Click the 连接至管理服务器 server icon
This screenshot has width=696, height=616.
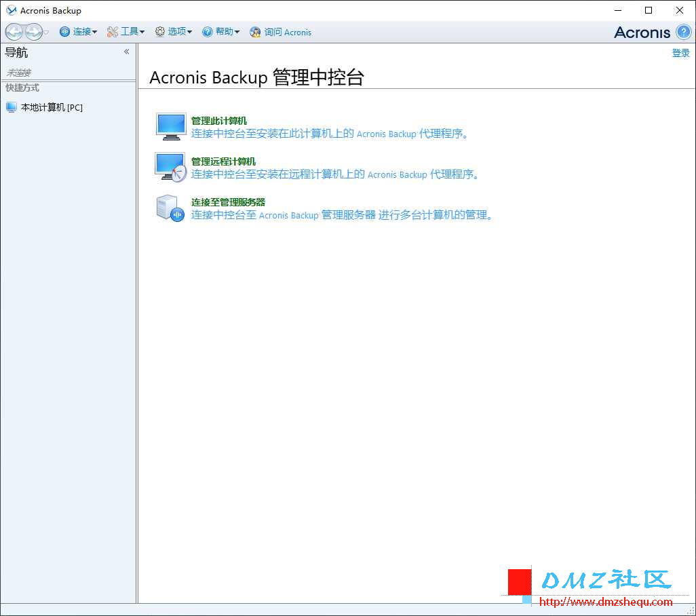[170, 208]
